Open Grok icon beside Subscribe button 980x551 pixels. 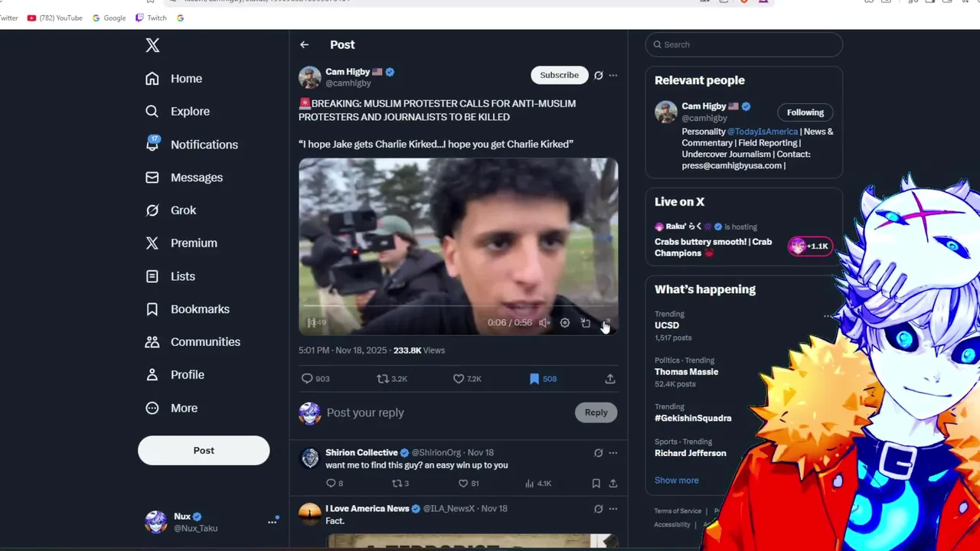point(599,75)
